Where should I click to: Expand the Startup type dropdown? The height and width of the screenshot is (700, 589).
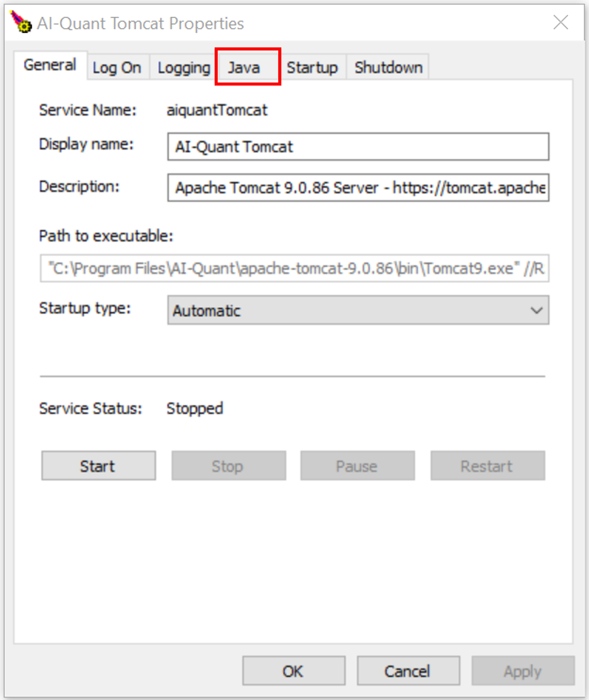click(x=358, y=310)
